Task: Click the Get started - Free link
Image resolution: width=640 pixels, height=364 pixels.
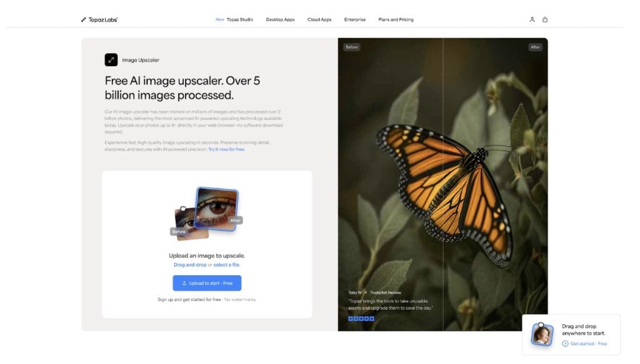Action: (x=588, y=343)
